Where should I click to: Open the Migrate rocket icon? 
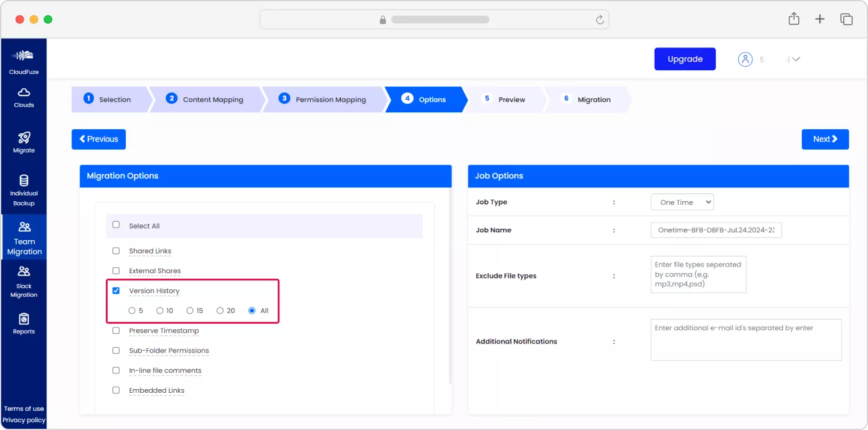(24, 138)
